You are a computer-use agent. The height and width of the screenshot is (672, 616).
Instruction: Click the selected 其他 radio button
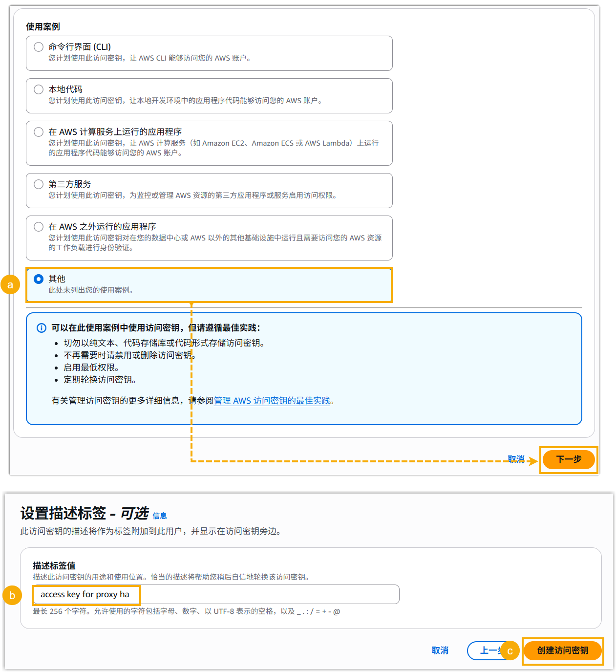[x=39, y=279]
